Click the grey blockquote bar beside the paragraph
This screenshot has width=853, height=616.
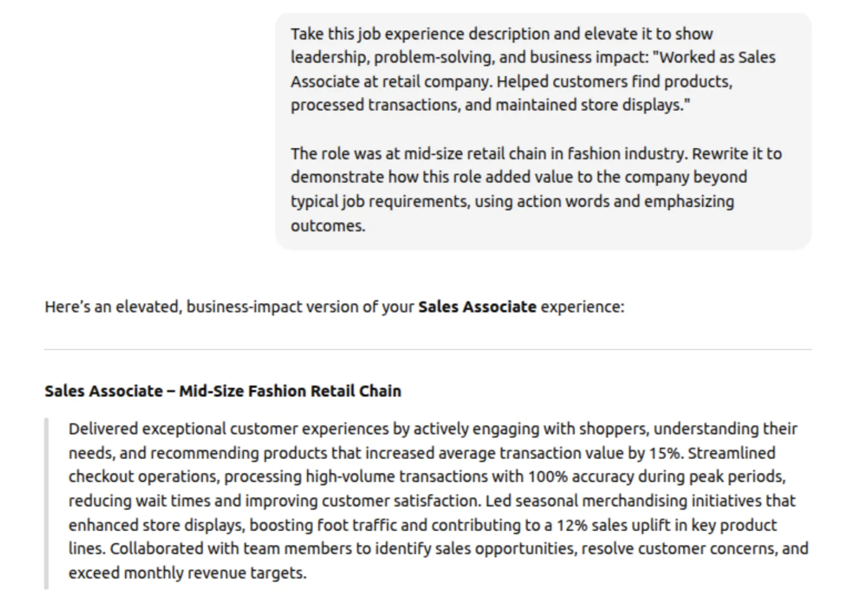coord(46,503)
